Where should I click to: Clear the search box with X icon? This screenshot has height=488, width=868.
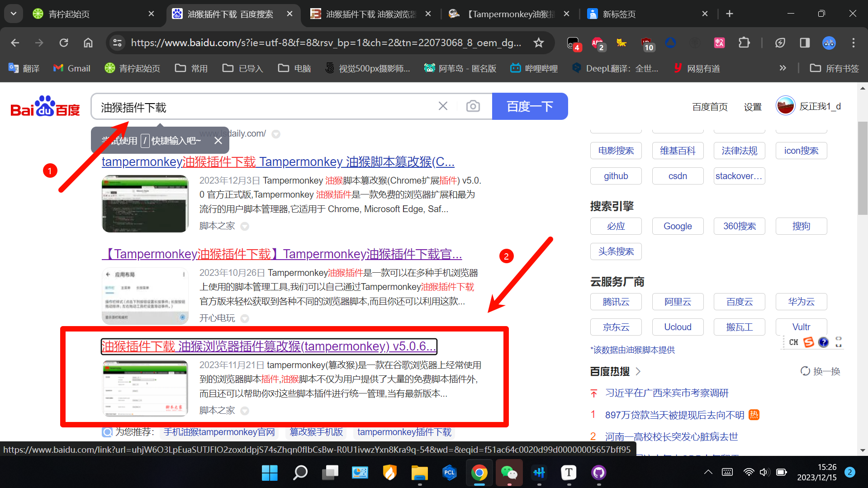(443, 106)
